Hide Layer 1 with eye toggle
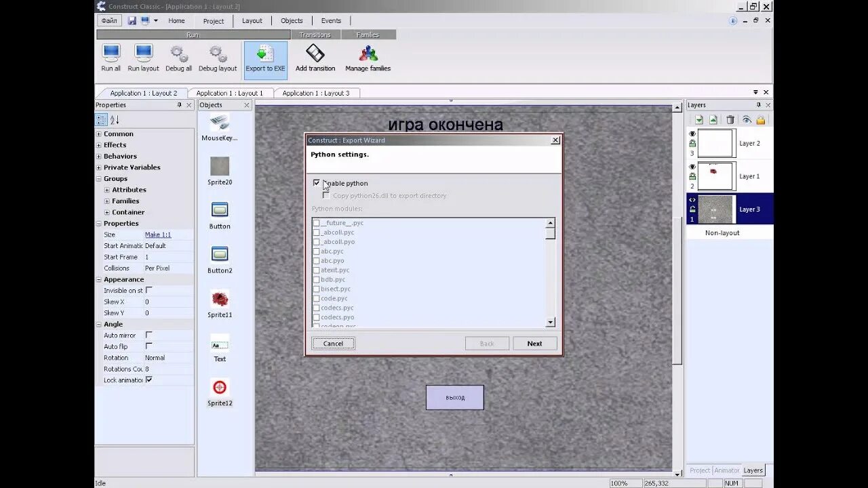Viewport: 868px width, 488px height. (692, 167)
